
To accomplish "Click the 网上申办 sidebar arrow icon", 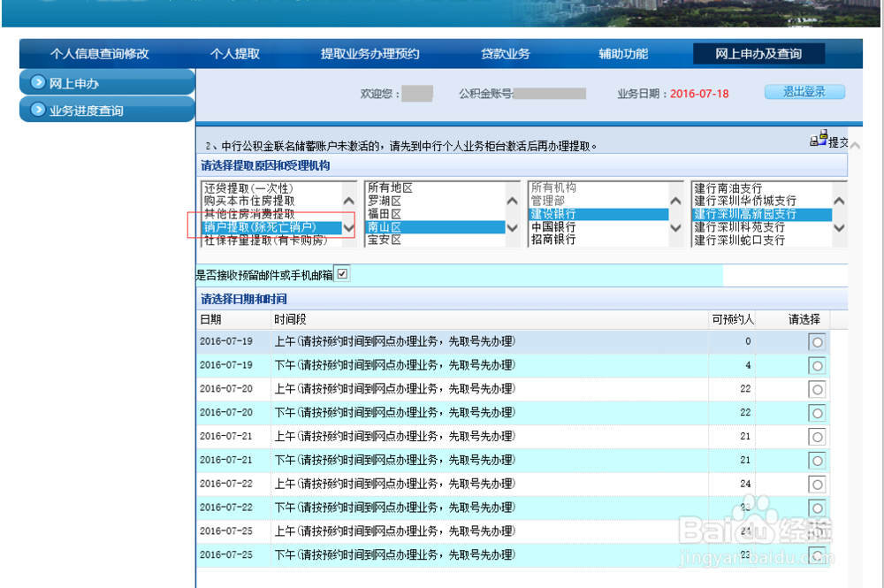I will [38, 82].
